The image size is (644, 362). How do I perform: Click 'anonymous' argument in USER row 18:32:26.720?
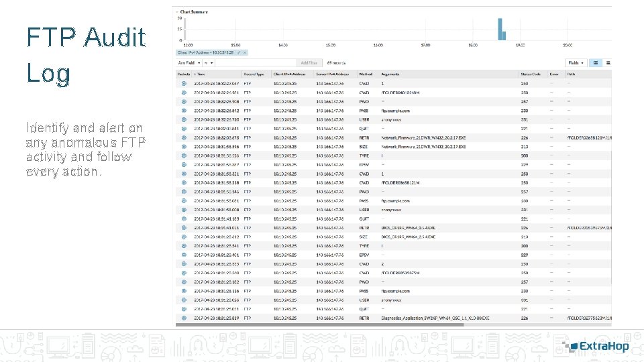pyautogui.click(x=391, y=119)
